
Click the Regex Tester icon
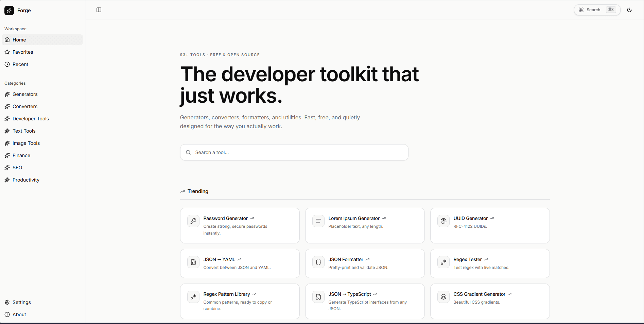(x=443, y=262)
